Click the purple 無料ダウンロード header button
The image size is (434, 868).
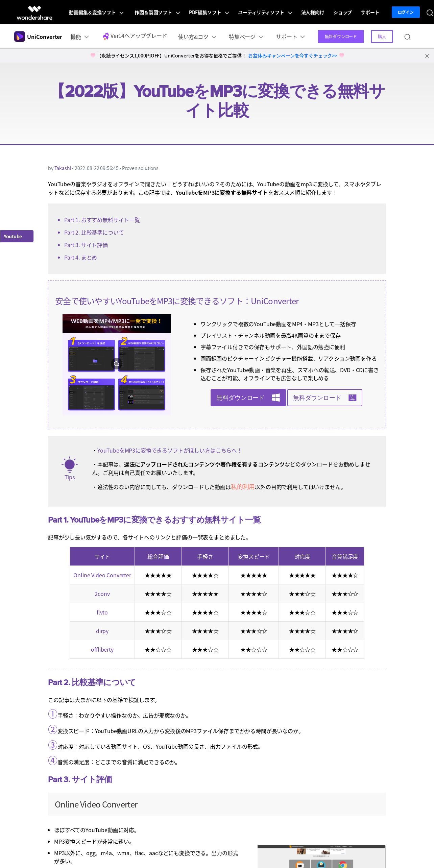[341, 37]
